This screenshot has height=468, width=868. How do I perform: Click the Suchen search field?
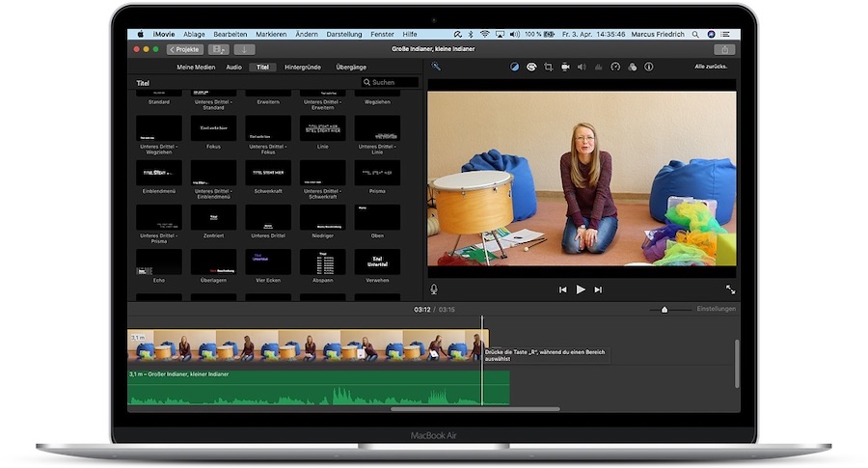click(391, 82)
